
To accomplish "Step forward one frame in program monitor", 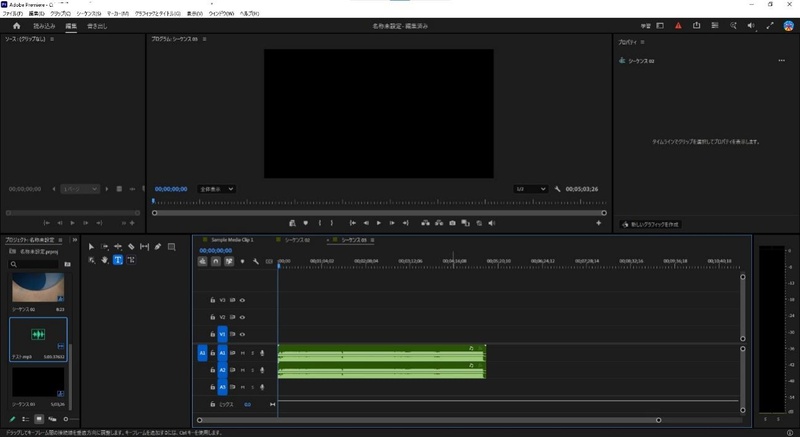I will pos(392,223).
